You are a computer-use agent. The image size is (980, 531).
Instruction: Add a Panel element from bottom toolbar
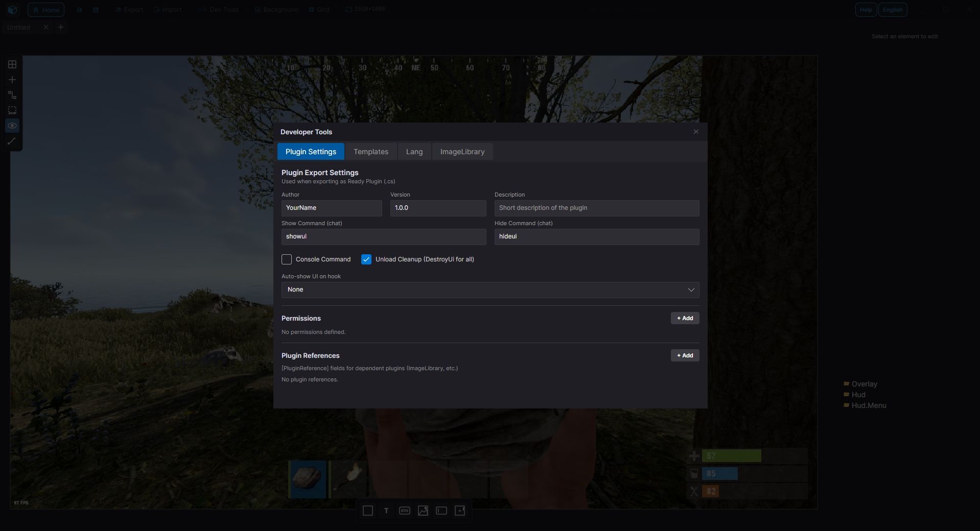tap(367, 511)
